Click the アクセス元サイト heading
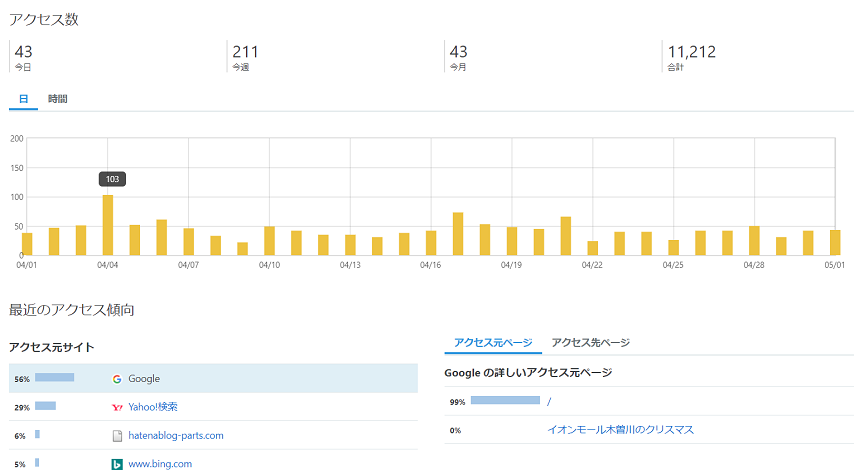 point(52,347)
